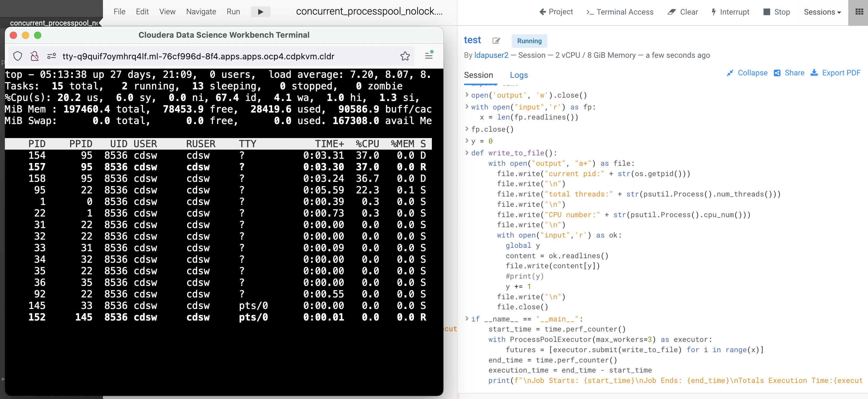
Task: Collapse the def write_to_file code block
Action: [467, 153]
